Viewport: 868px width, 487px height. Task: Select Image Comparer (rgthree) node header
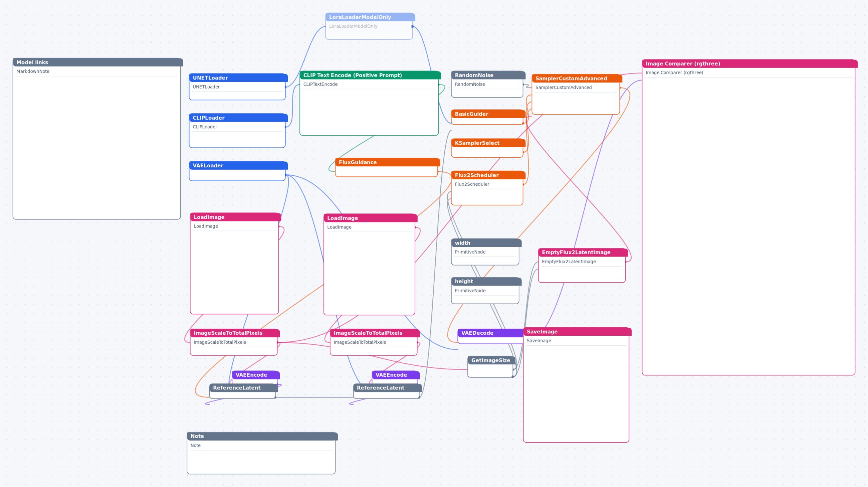[750, 64]
